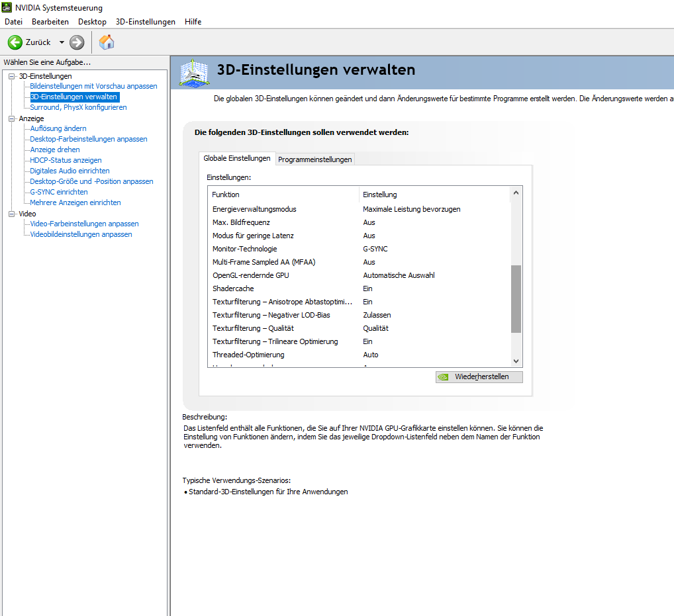Click the 3D-Einstellungen verwalten header icon
The image size is (674, 616).
[194, 73]
